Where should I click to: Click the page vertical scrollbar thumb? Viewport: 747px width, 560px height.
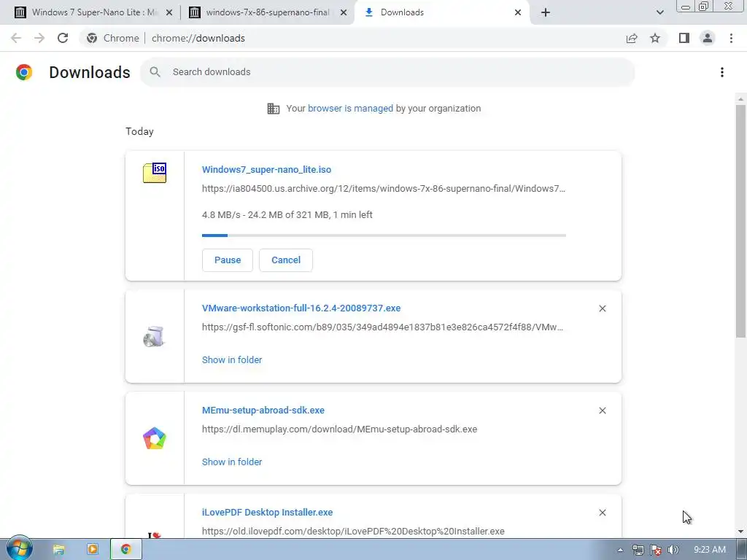pos(740,221)
